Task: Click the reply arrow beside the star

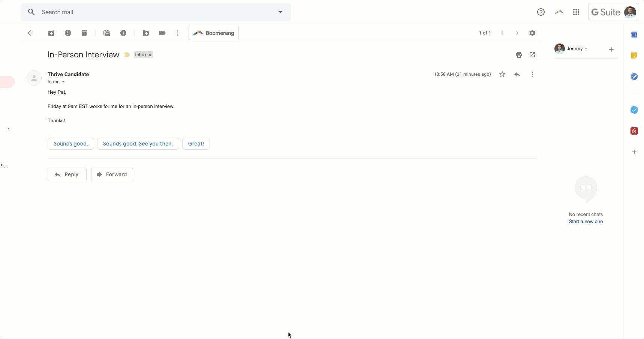Action: tap(517, 74)
